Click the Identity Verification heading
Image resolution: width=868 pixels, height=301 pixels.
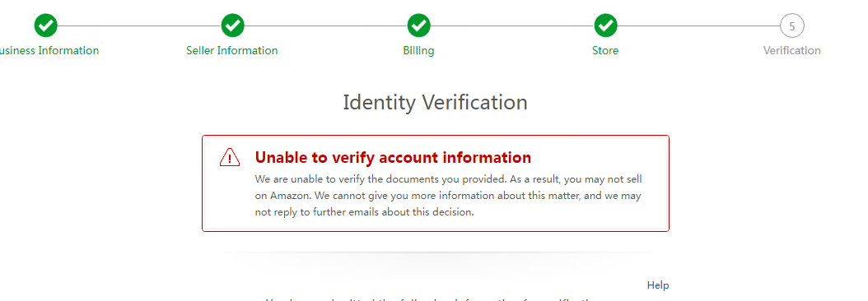coord(435,102)
